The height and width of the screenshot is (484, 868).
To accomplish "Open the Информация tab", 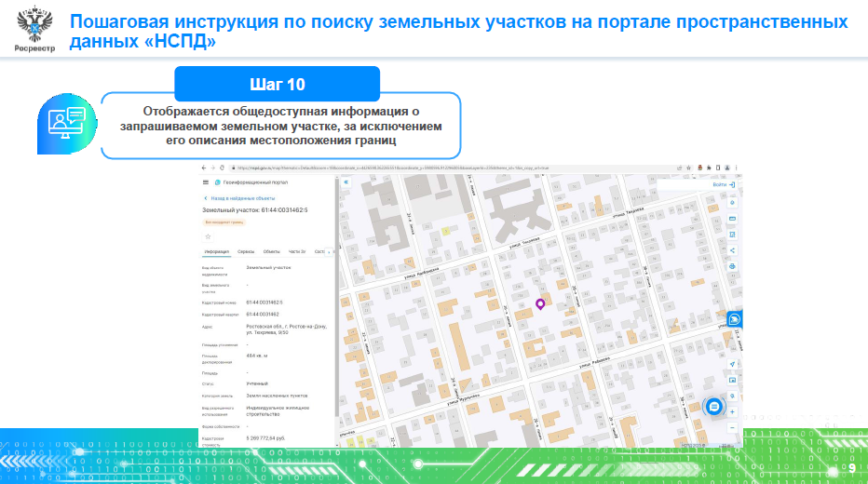I will (x=216, y=251).
